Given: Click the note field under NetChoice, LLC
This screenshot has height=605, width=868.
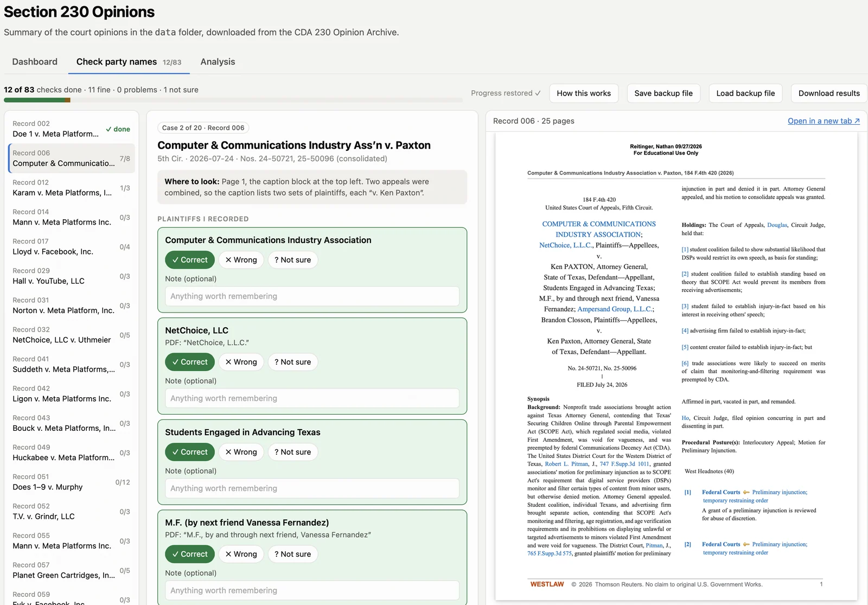Looking at the screenshot, I should point(312,398).
